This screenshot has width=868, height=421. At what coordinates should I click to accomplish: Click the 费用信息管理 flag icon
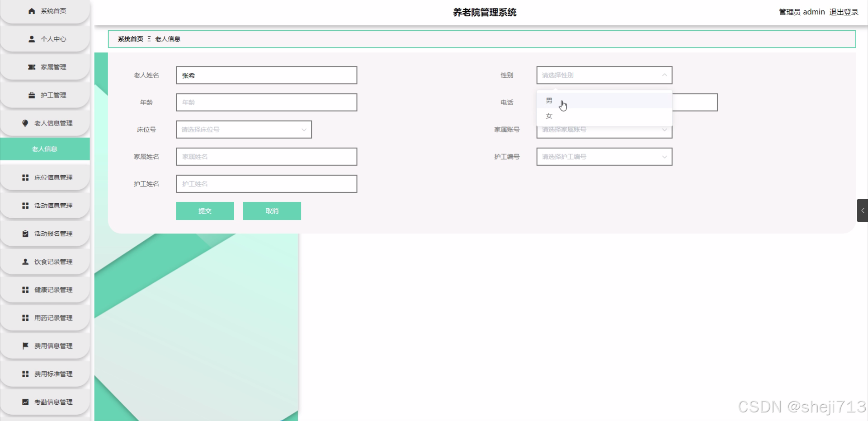pos(25,346)
